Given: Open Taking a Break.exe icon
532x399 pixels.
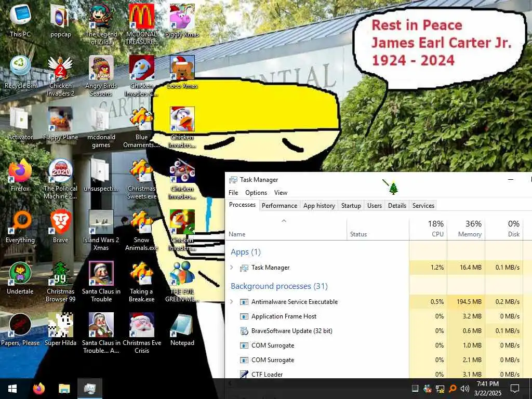Looking at the screenshot, I should (141, 282).
